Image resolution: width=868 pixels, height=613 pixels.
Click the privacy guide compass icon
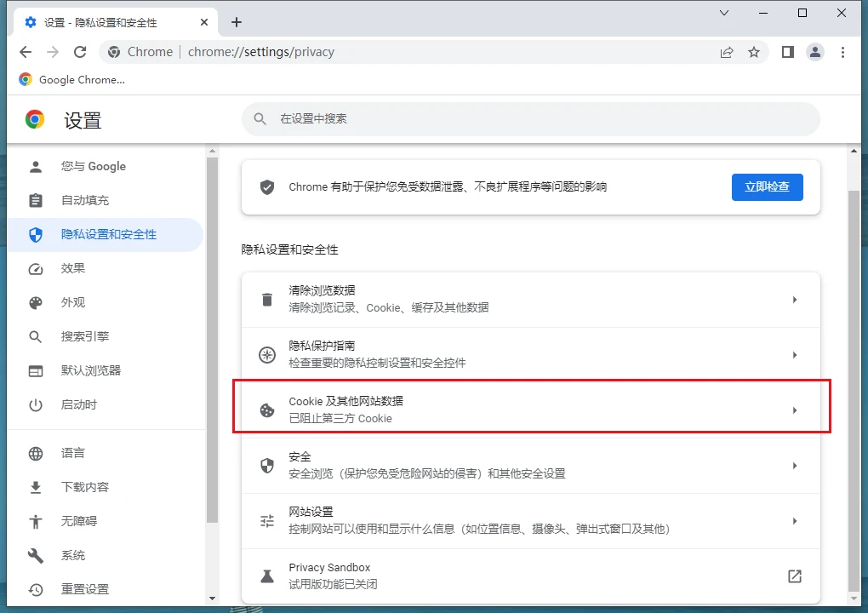click(267, 355)
